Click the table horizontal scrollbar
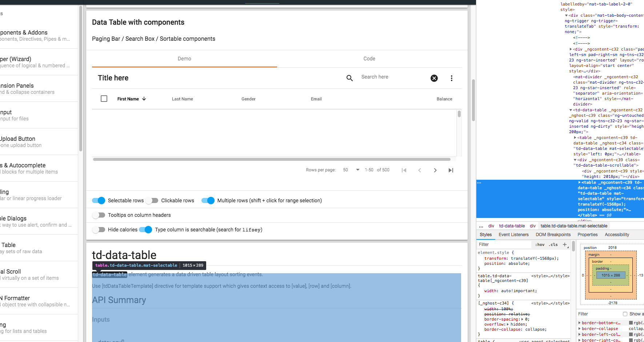 [x=272, y=159]
